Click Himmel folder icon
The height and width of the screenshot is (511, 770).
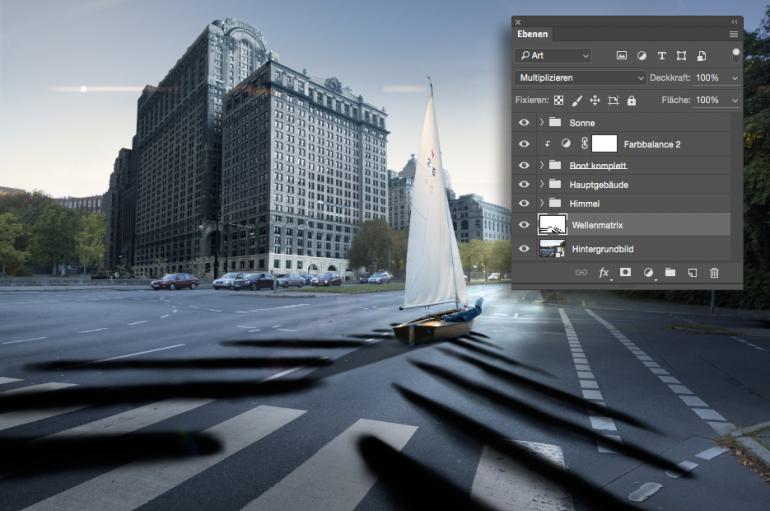coord(555,203)
